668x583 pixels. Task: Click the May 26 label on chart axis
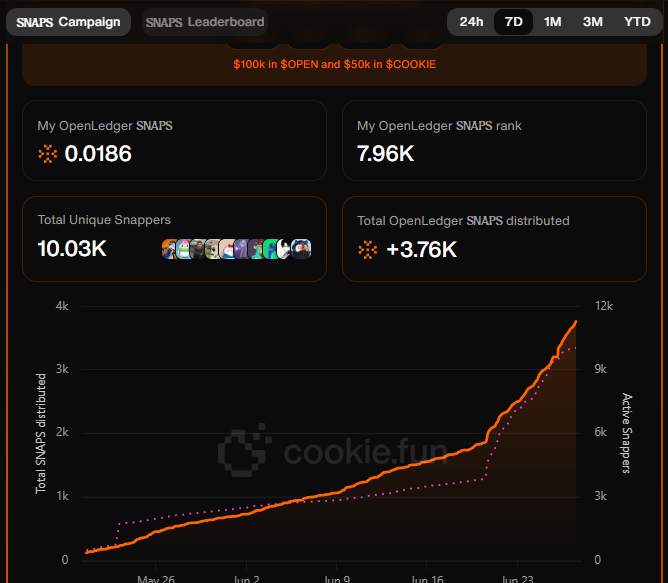tap(156, 578)
